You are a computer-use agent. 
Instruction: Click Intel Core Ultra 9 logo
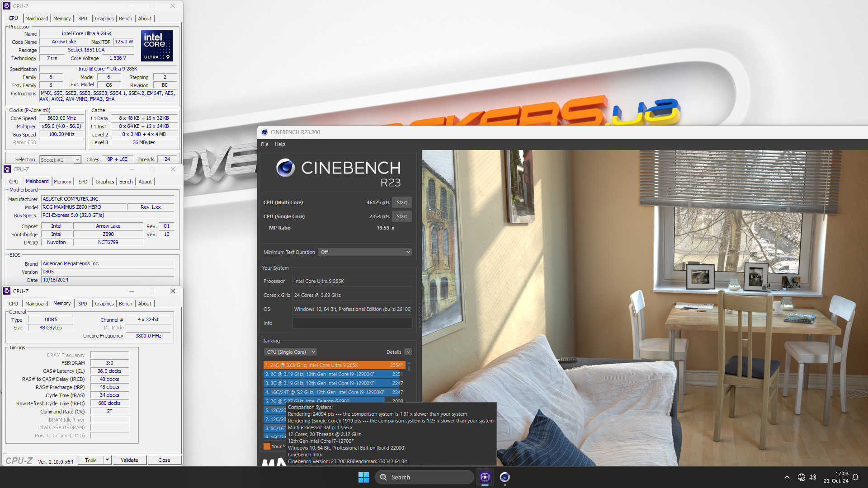tap(157, 46)
